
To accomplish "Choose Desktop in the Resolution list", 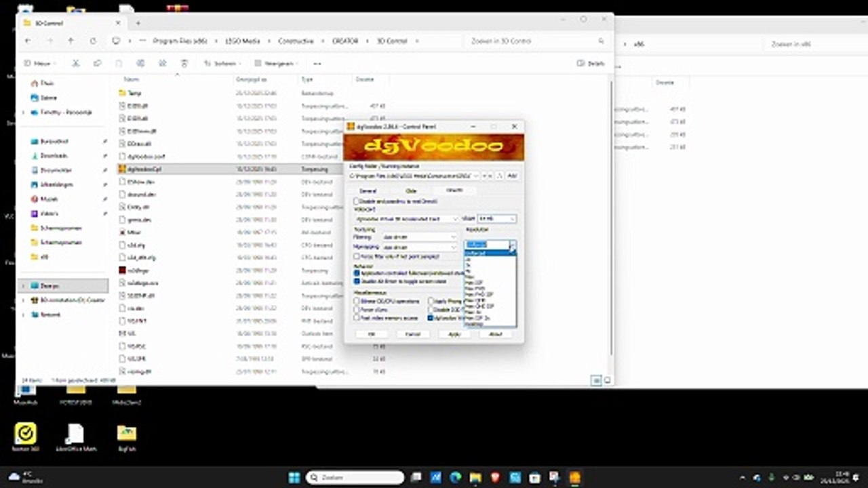I will coord(490,324).
